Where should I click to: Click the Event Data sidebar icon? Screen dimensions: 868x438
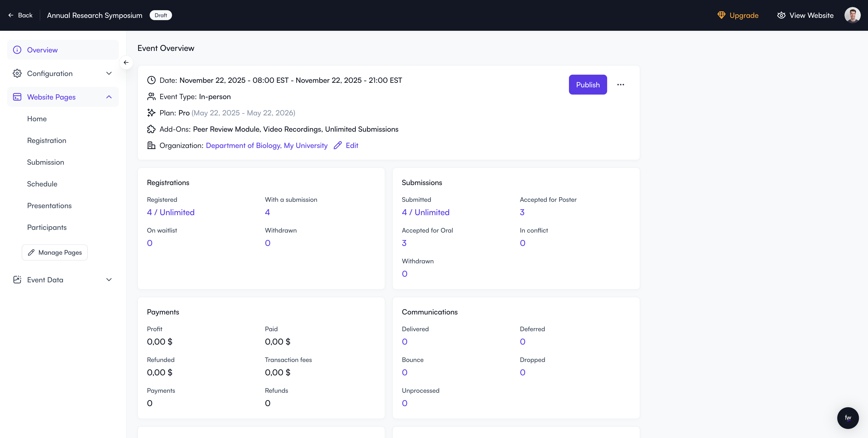[x=17, y=280]
